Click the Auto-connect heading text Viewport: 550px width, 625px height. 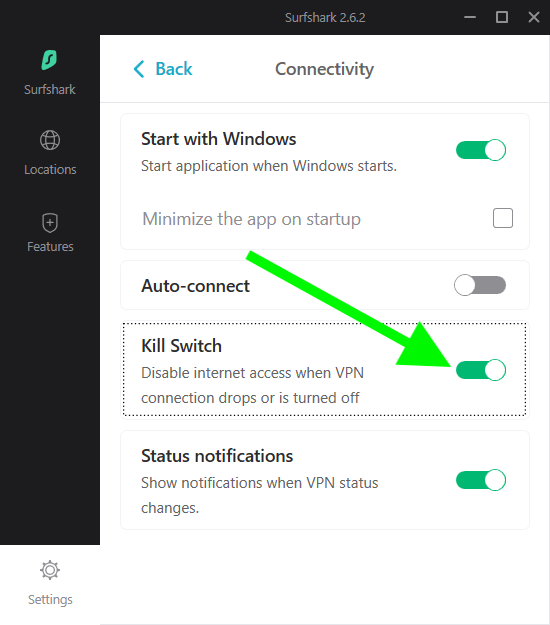tap(196, 286)
